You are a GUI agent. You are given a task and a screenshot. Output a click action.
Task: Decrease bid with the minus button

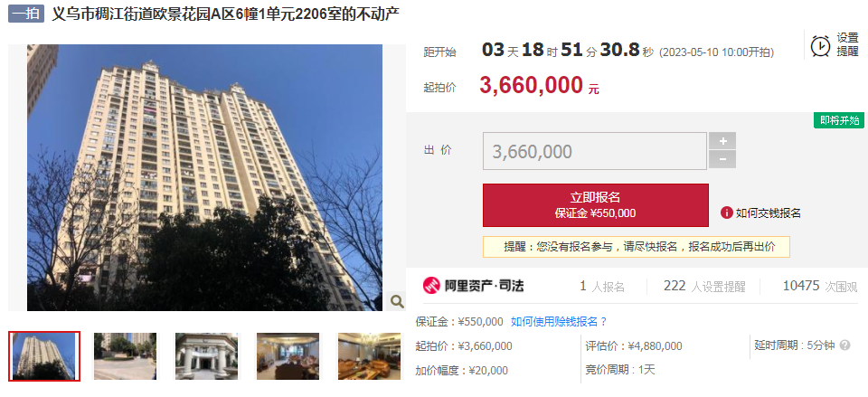pyautogui.click(x=722, y=159)
